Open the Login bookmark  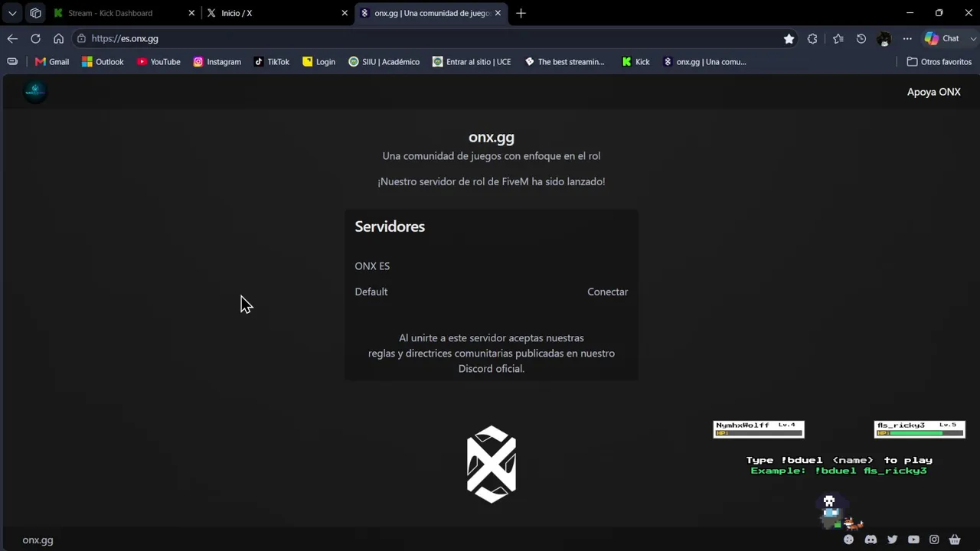point(318,62)
